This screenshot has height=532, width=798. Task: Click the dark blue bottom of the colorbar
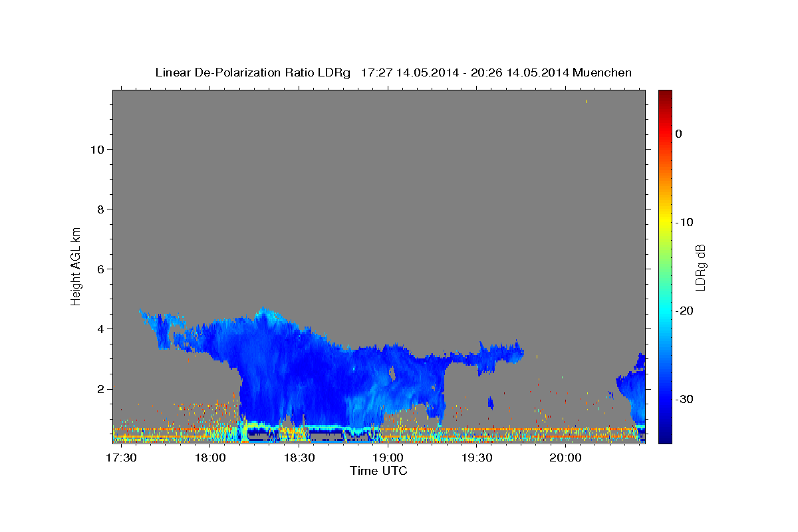(665, 438)
